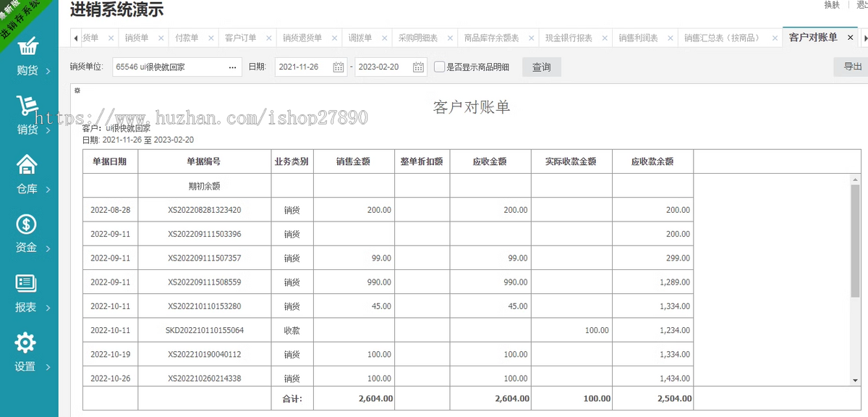This screenshot has width=868, height=417.
Task: Close the 采购明细表 tab
Action: click(449, 38)
